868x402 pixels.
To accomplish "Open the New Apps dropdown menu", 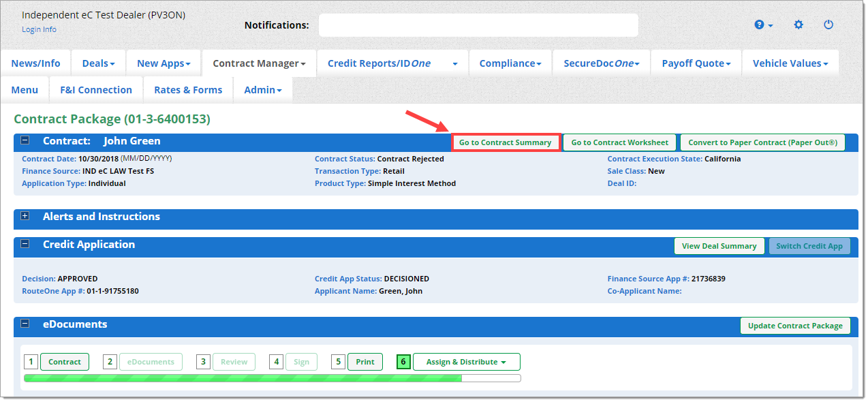I will 164,63.
